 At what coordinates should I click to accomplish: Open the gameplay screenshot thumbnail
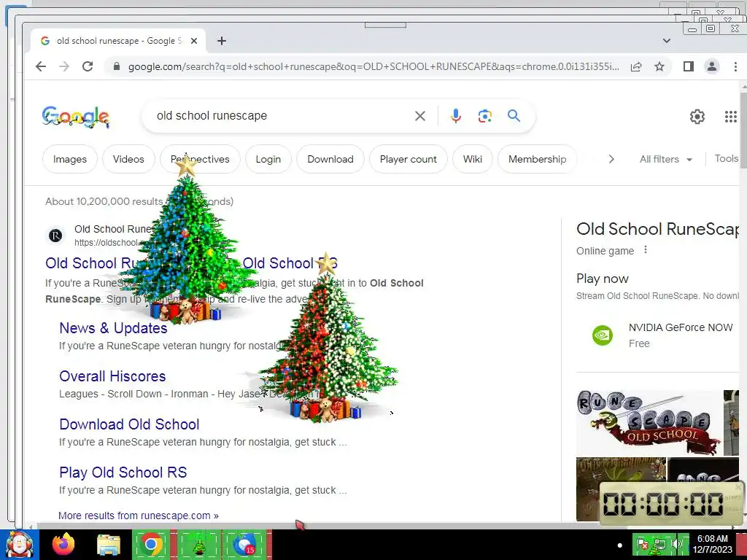tap(621, 489)
